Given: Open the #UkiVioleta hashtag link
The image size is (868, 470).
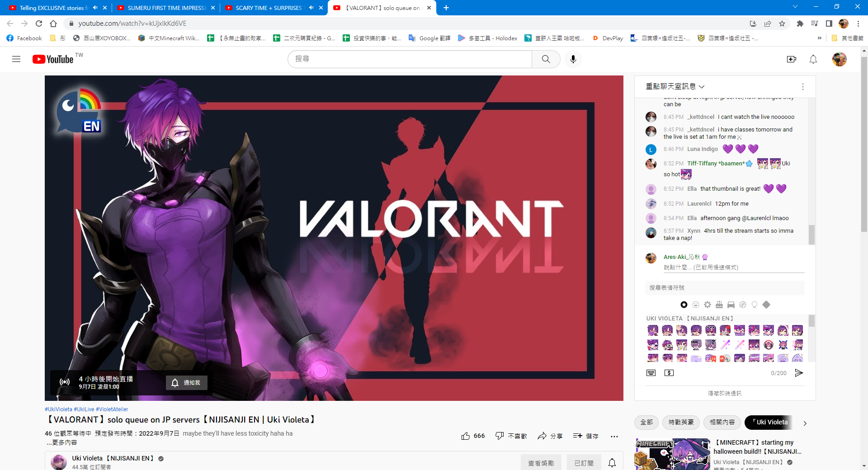Looking at the screenshot, I should point(58,409).
